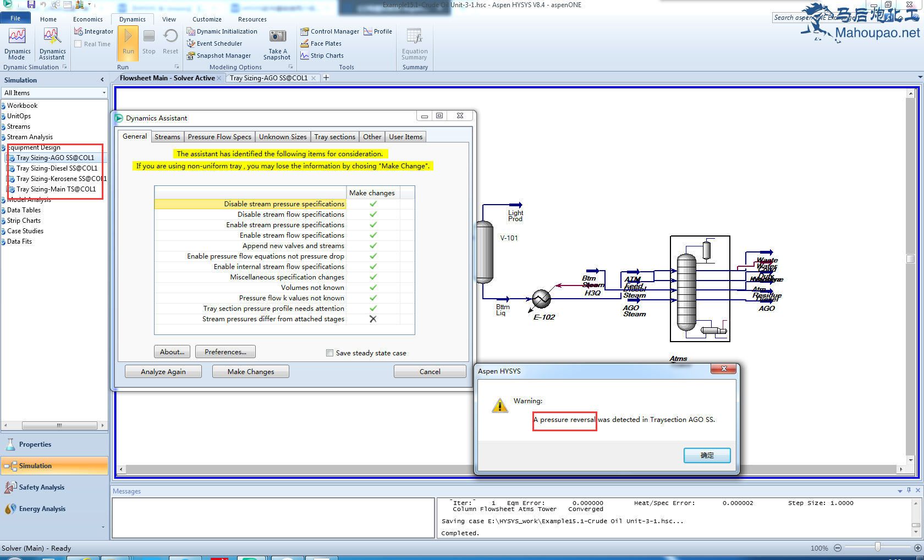The width and height of the screenshot is (924, 560).
Task: Toggle the Real Time checkbox
Action: click(78, 44)
